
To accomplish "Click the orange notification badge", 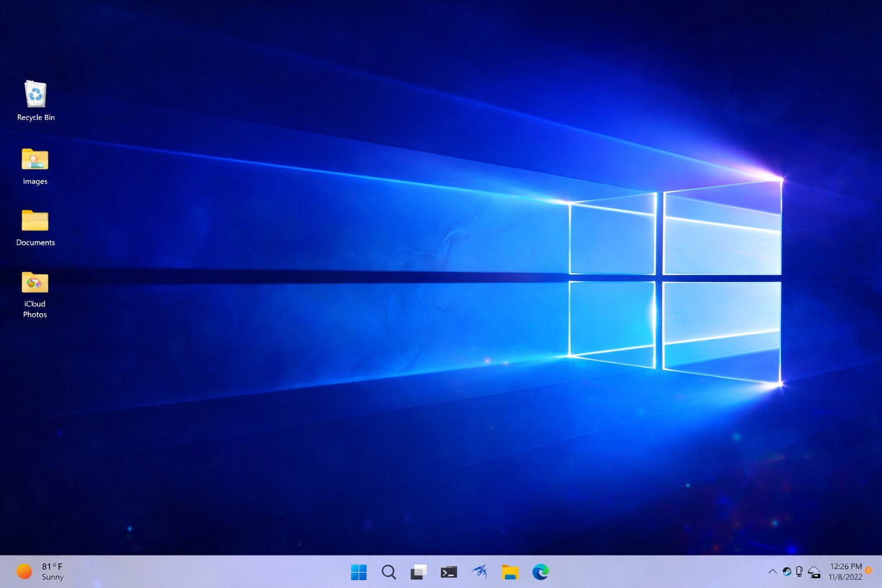I will coord(869,570).
